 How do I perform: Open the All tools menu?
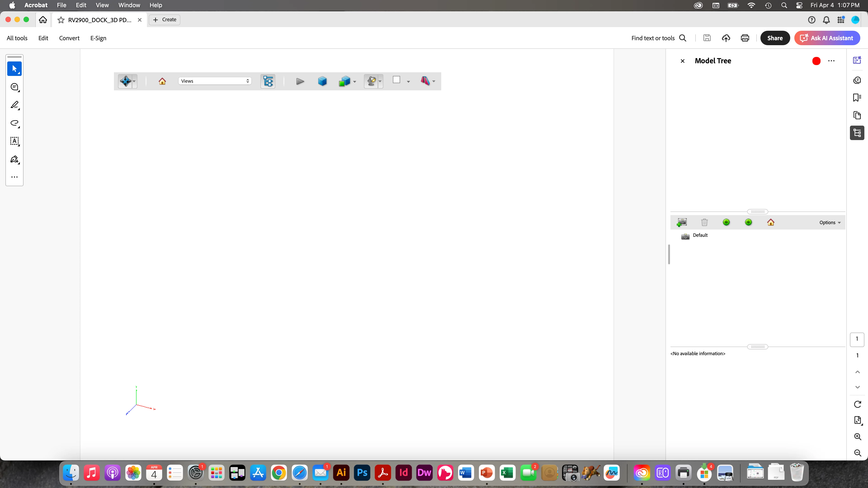click(x=17, y=38)
